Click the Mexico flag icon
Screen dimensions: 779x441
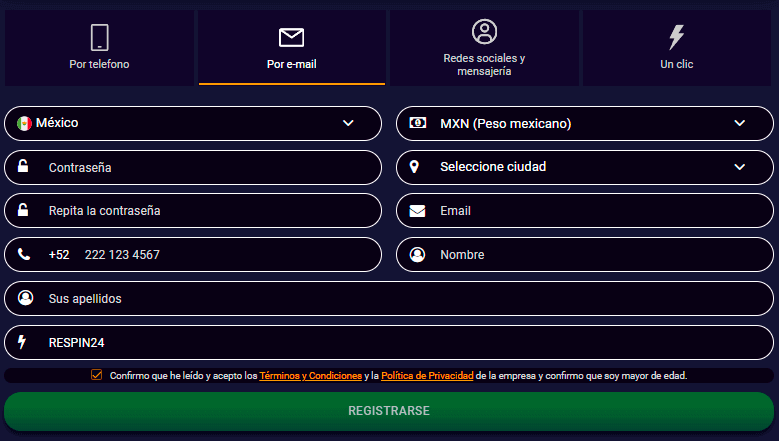[24, 124]
